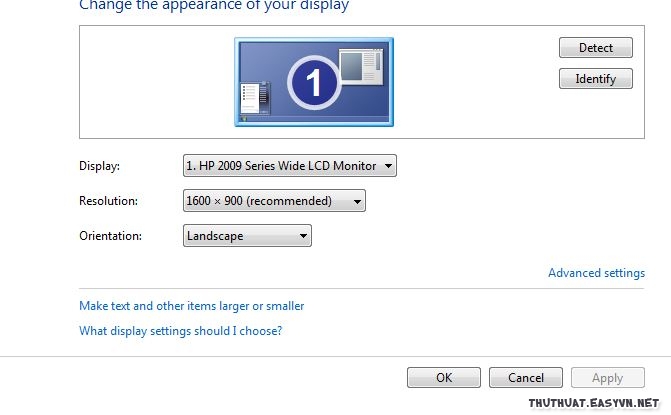Click the circled number 1 on the monitor
The image size is (671, 415).
click(314, 82)
